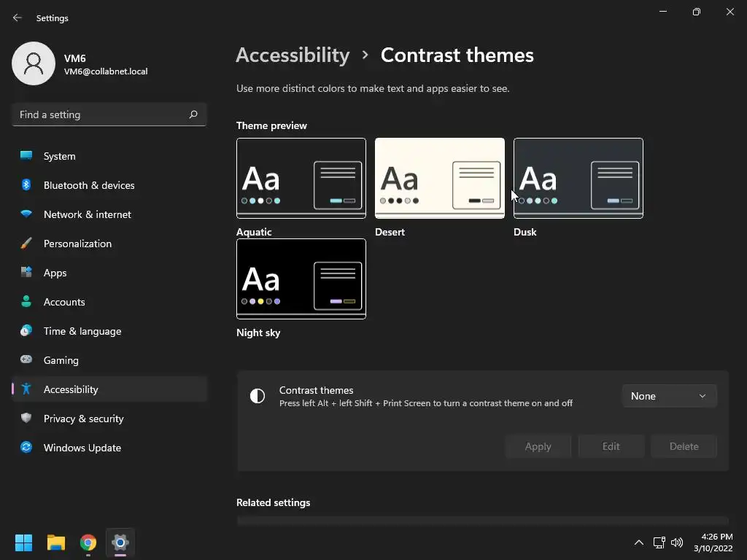Select the Desert theme preview
The height and width of the screenshot is (560, 747).
point(440,179)
